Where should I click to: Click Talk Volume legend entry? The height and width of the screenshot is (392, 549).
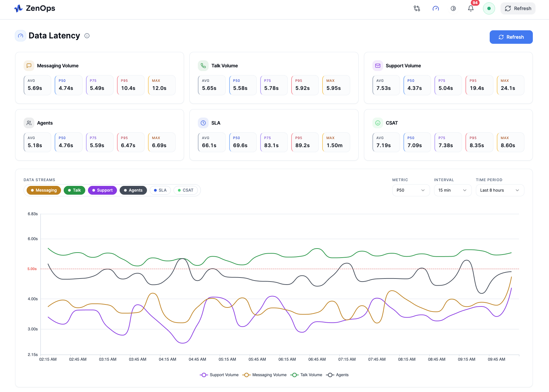click(306, 375)
